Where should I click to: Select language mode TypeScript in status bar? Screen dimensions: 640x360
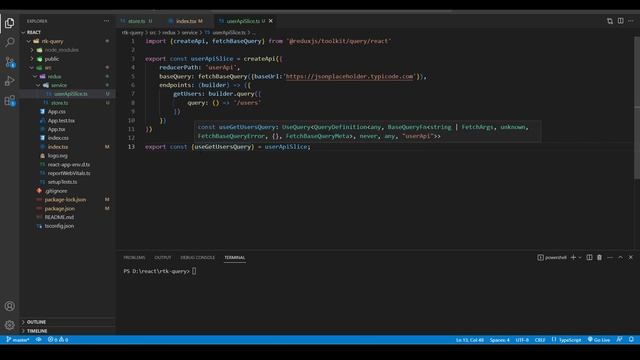pyautogui.click(x=567, y=340)
